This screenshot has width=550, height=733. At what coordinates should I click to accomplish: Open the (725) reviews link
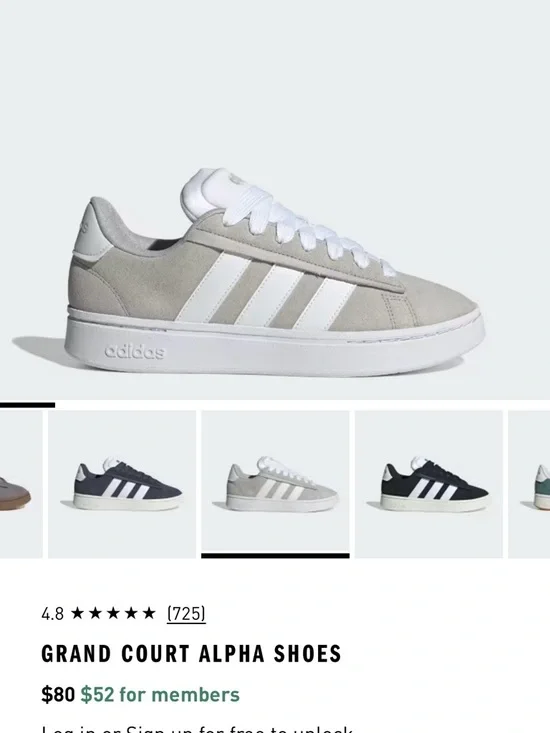pos(186,613)
